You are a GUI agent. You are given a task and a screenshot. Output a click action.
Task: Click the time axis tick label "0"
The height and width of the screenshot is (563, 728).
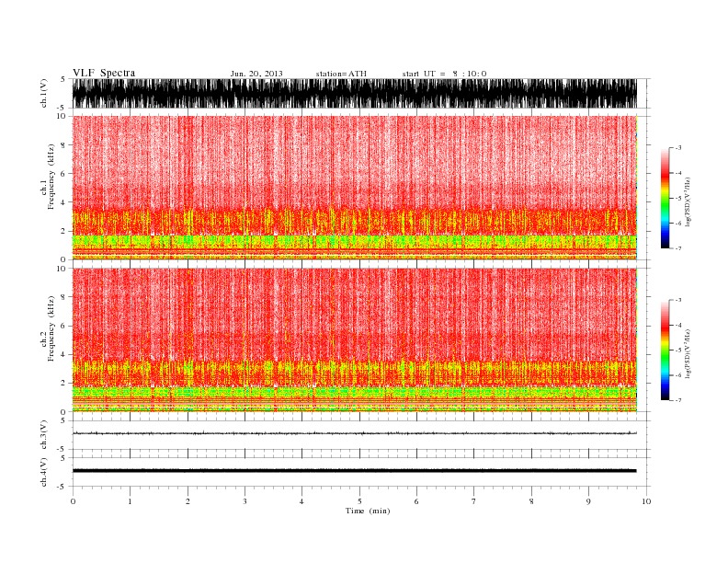(x=73, y=501)
